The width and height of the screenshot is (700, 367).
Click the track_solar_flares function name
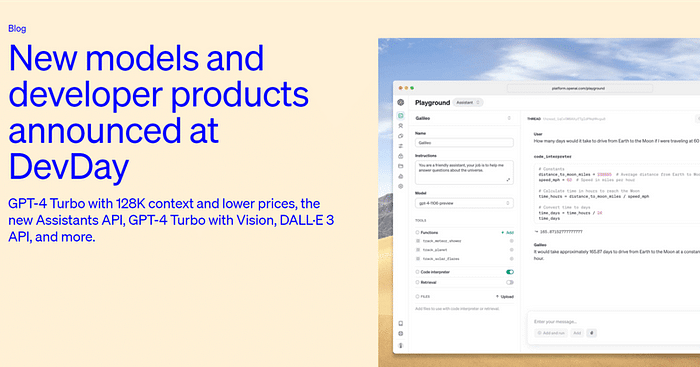(x=441, y=259)
